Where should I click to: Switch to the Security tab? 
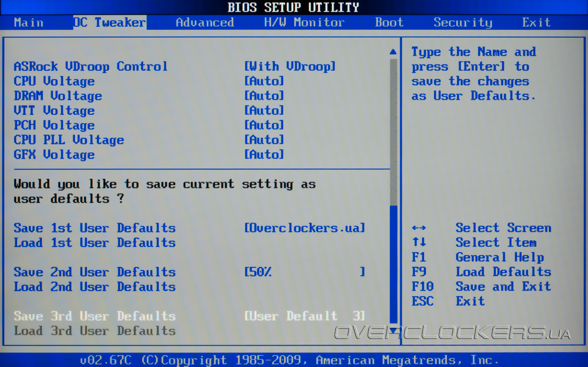[463, 23]
